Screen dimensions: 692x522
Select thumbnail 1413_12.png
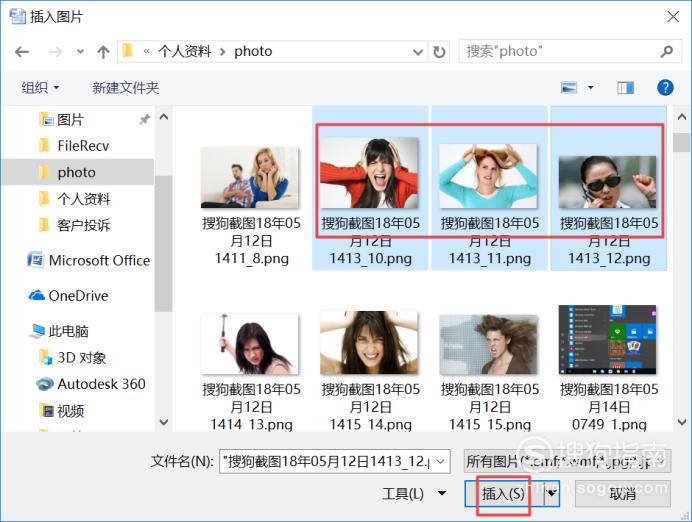coord(608,182)
